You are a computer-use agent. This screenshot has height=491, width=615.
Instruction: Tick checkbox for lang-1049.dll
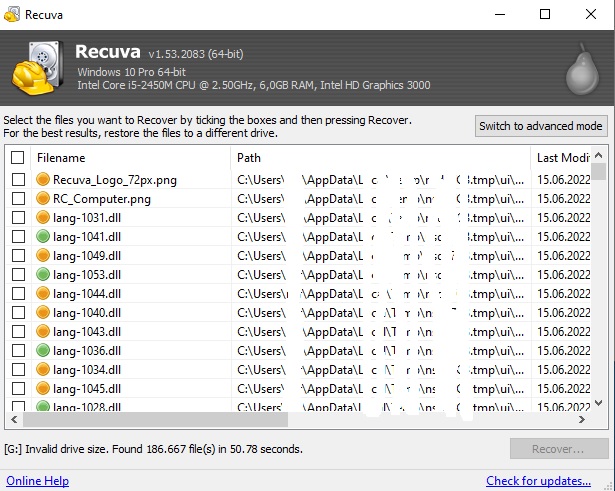pos(18,255)
